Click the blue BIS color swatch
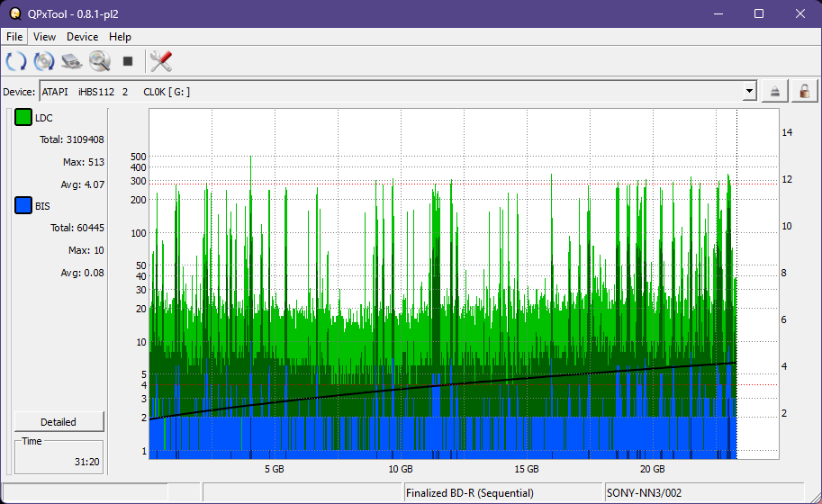This screenshot has height=504, width=822. (23, 205)
